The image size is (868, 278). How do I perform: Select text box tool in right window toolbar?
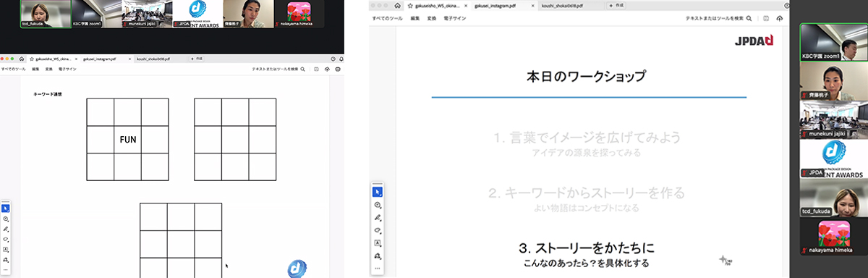click(378, 243)
